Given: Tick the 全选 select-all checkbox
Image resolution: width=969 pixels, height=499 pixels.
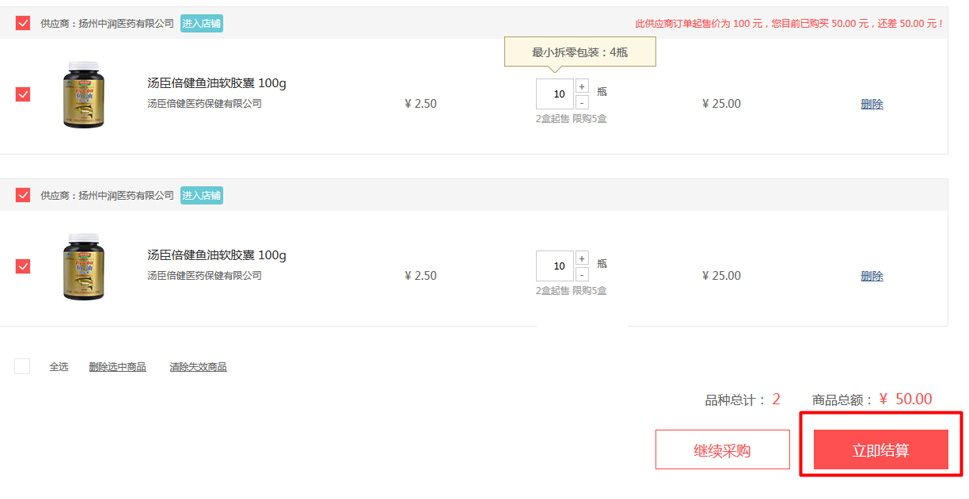Looking at the screenshot, I should 22,367.
